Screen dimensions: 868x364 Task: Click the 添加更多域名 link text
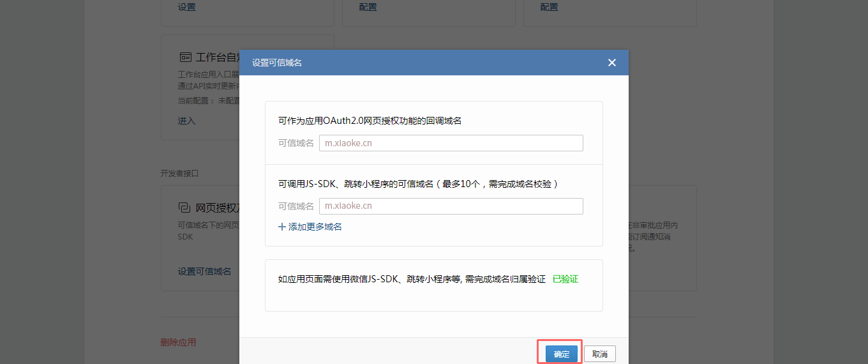(x=315, y=227)
